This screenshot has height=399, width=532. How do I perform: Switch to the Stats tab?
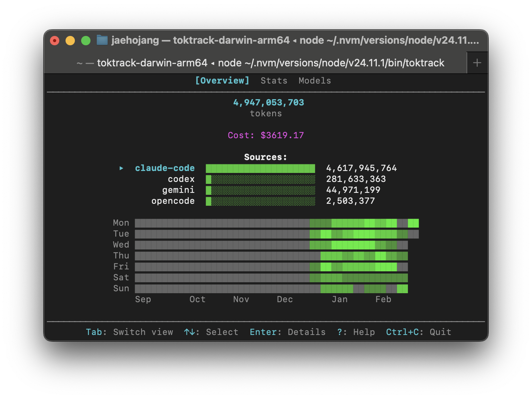[273, 81]
